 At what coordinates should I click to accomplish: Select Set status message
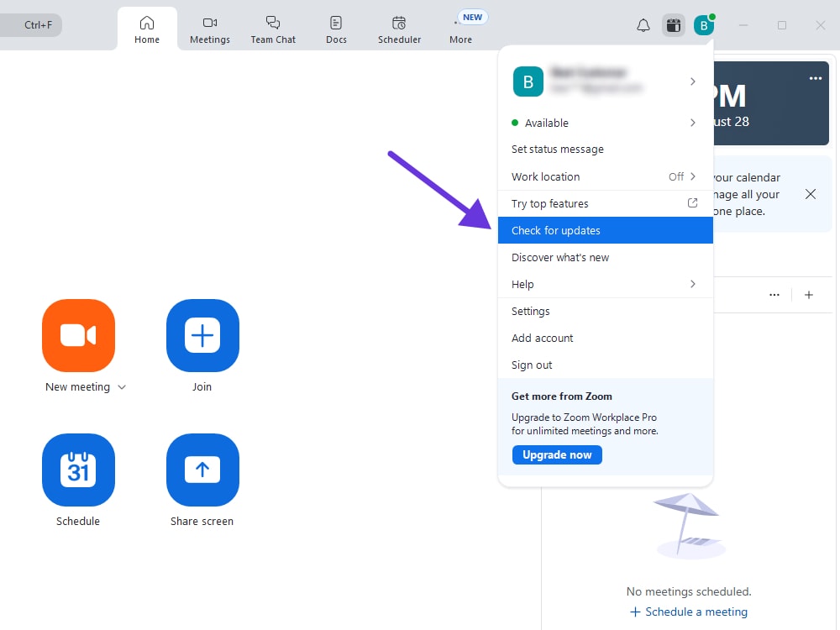(606, 149)
